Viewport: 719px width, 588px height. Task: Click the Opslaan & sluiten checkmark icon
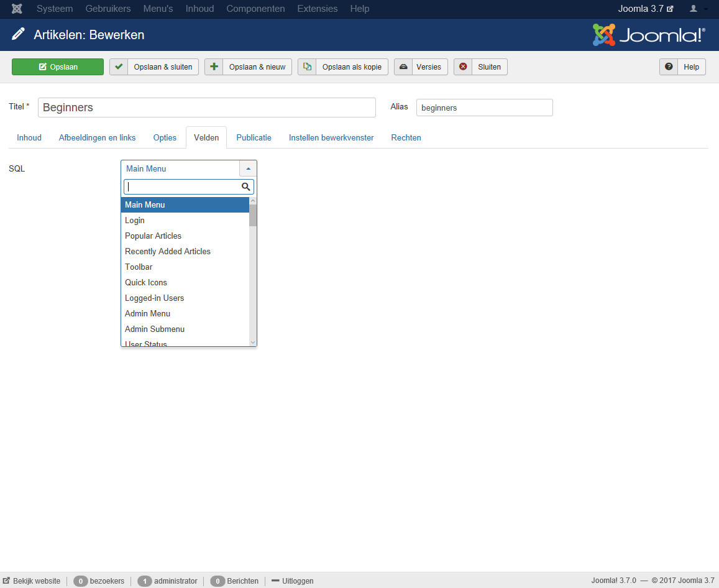pyautogui.click(x=119, y=67)
